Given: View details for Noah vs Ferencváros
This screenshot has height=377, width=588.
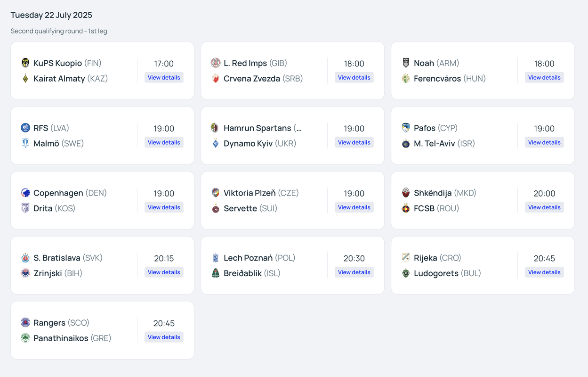Looking at the screenshot, I should pyautogui.click(x=544, y=77).
